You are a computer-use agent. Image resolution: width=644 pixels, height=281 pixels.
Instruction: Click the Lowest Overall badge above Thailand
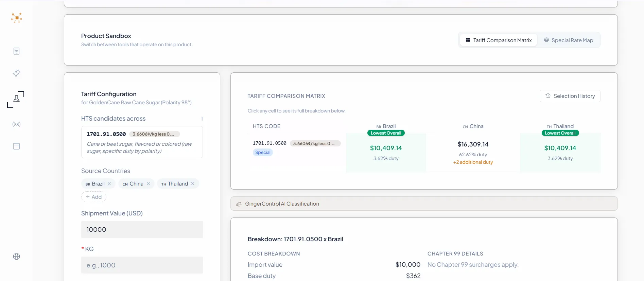point(560,133)
